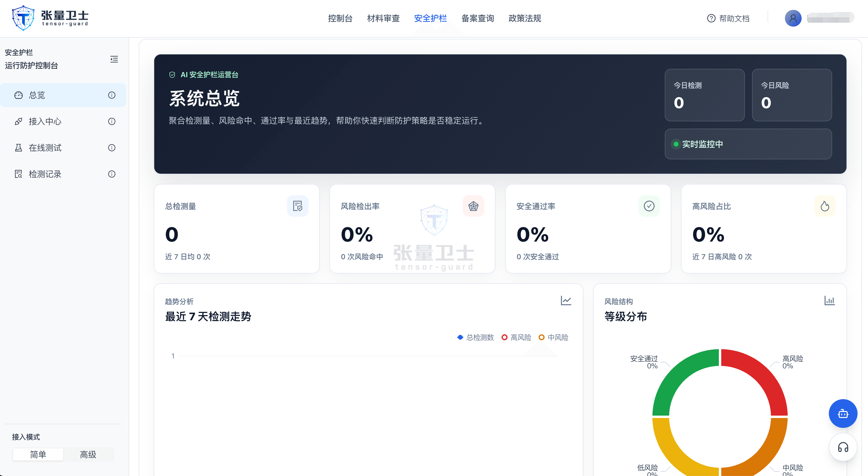
Task: Click the user avatar icon
Action: click(793, 18)
